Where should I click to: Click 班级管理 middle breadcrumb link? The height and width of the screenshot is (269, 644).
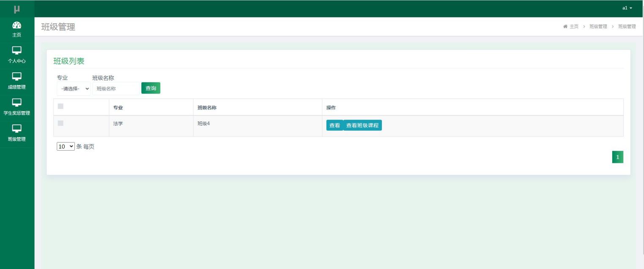(x=598, y=27)
